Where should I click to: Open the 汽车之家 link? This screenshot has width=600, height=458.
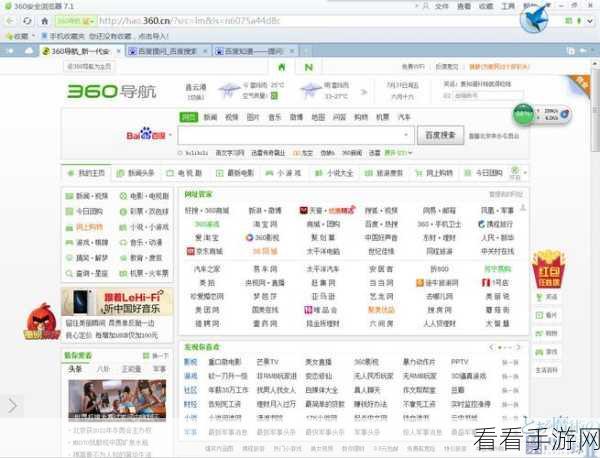click(207, 269)
